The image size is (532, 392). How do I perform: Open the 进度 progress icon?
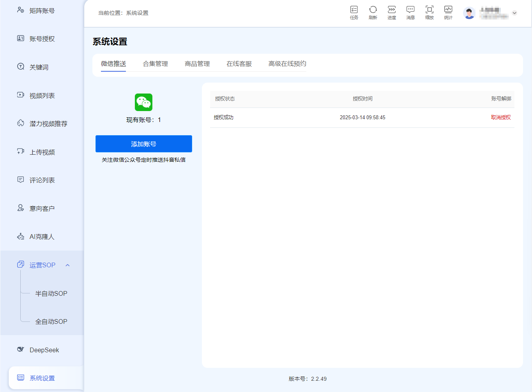click(392, 9)
